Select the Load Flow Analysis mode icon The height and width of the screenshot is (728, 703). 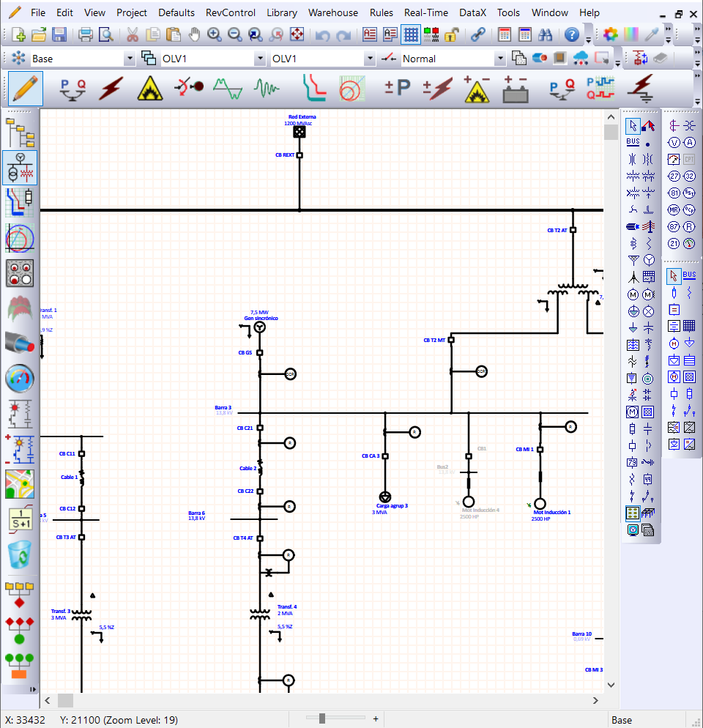tap(72, 89)
